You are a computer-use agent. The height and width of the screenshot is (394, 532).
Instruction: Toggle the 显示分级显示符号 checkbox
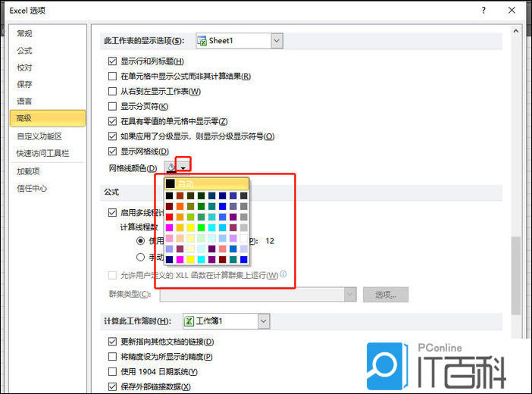pyautogui.click(x=112, y=136)
